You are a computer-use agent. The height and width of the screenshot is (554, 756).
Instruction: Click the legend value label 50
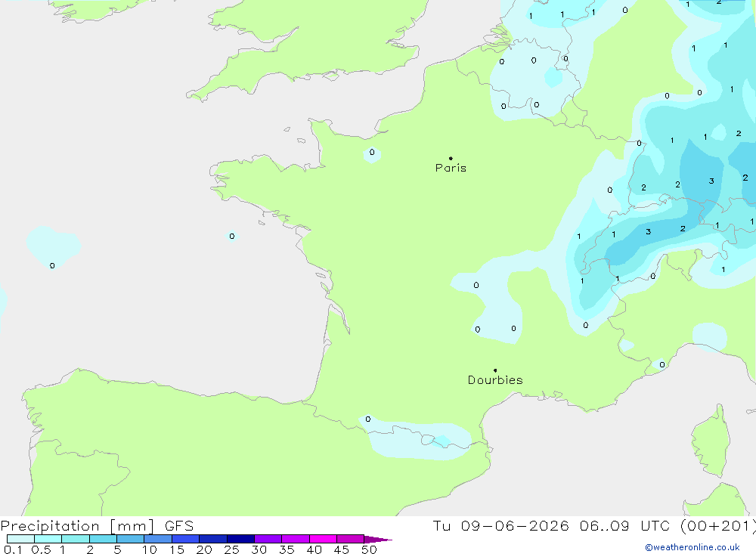pyautogui.click(x=369, y=549)
